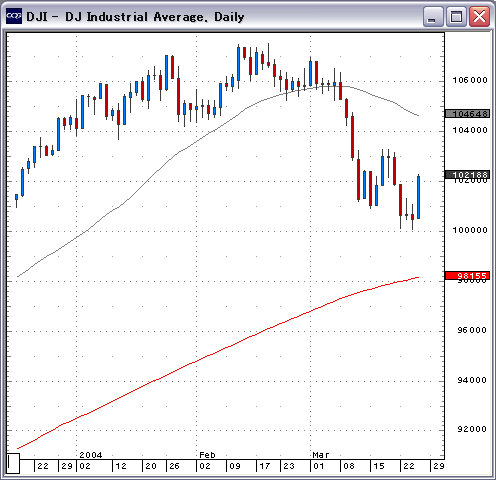Click the 94000 price axis label
Image resolution: width=496 pixels, height=480 pixels.
pos(472,380)
